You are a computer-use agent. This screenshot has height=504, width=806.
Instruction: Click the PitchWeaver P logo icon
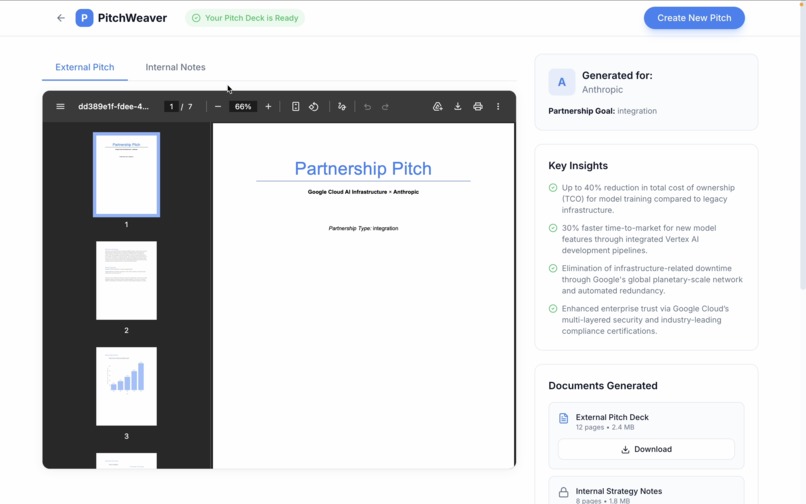(x=84, y=18)
